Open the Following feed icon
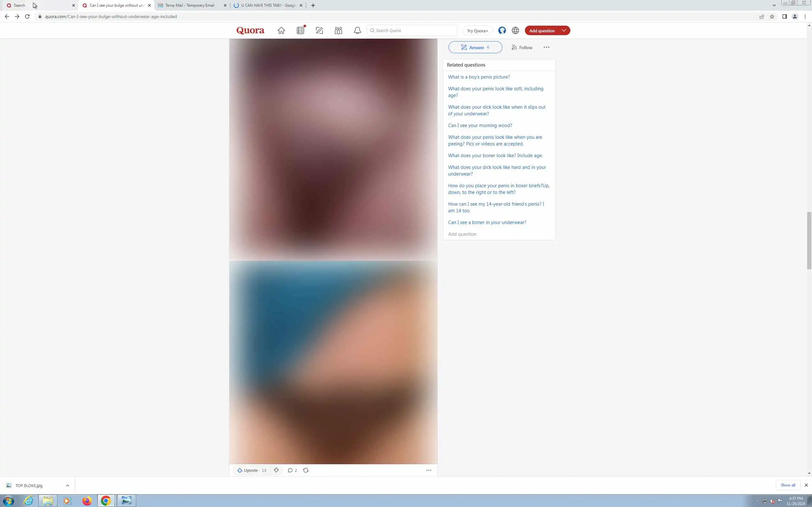 300,30
